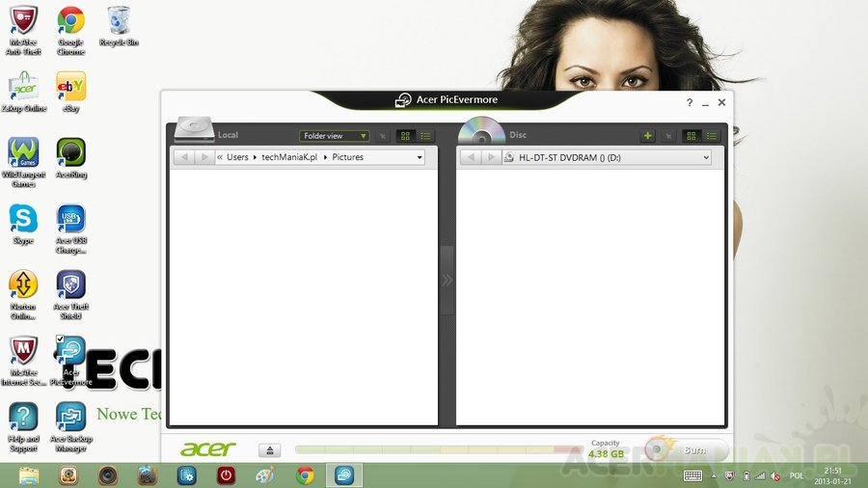
Task: Click the Burn button
Action: click(687, 449)
